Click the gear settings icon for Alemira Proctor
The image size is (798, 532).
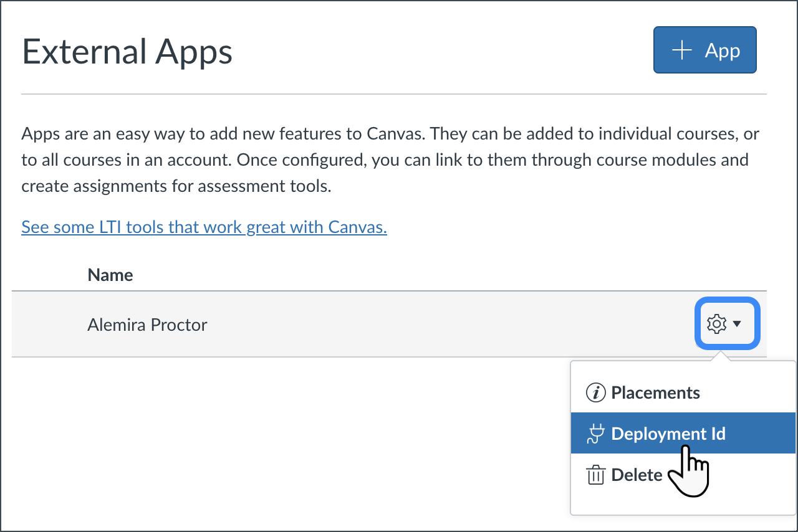[717, 324]
